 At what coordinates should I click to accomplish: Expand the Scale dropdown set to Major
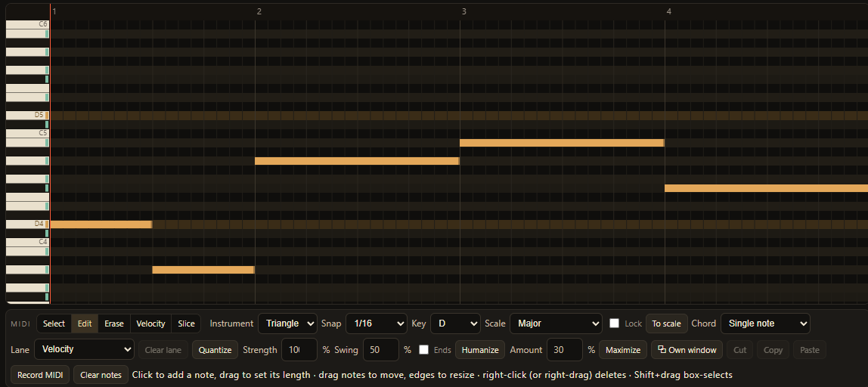pos(556,324)
